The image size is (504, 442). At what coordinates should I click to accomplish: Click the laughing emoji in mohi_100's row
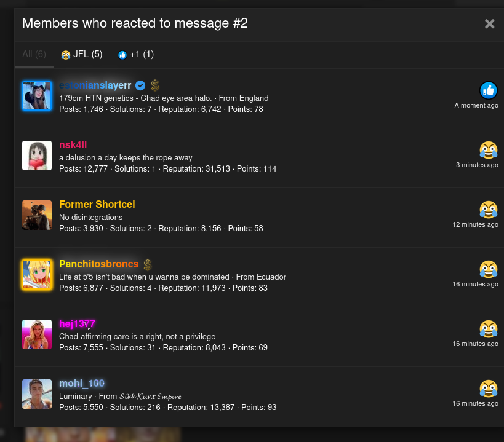(x=489, y=389)
